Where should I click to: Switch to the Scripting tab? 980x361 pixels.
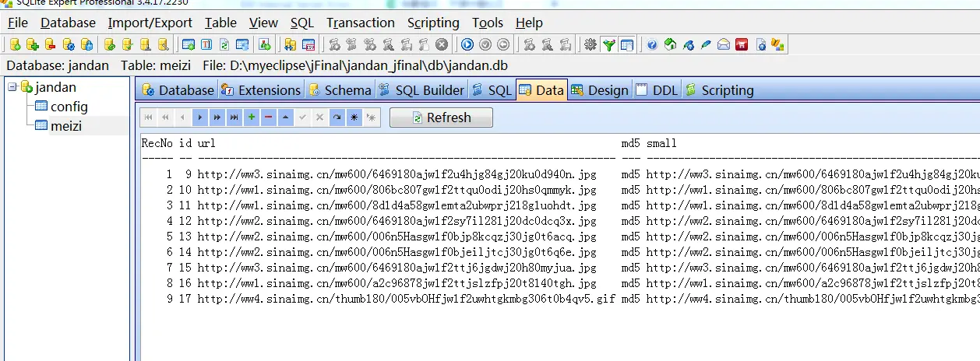(x=719, y=90)
